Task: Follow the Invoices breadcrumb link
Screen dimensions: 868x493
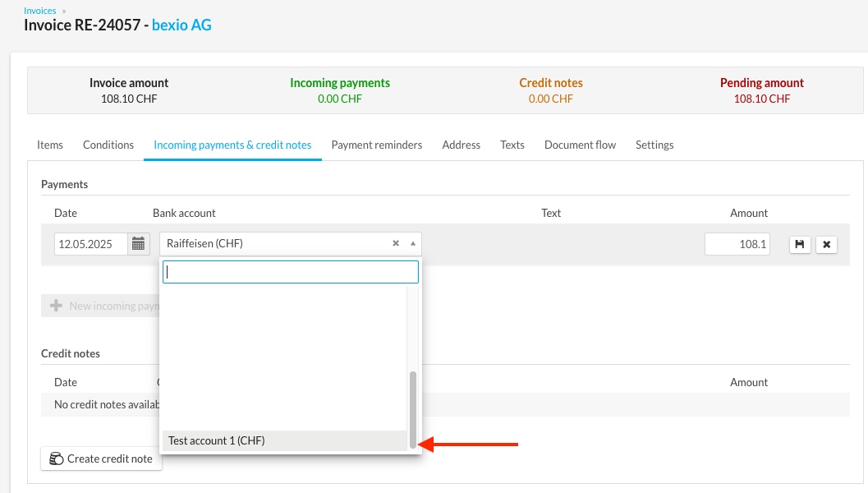Action: pyautogui.click(x=40, y=11)
